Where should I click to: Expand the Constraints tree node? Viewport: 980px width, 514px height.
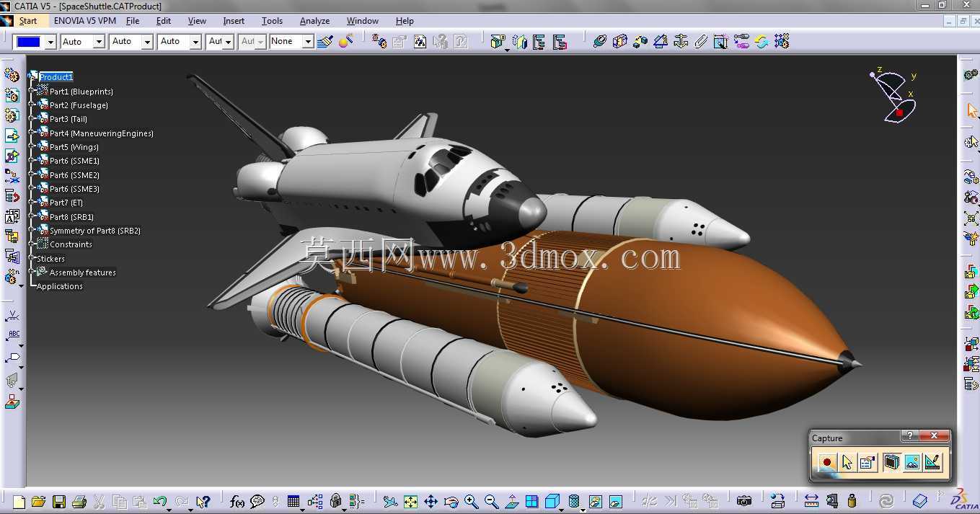(32, 244)
